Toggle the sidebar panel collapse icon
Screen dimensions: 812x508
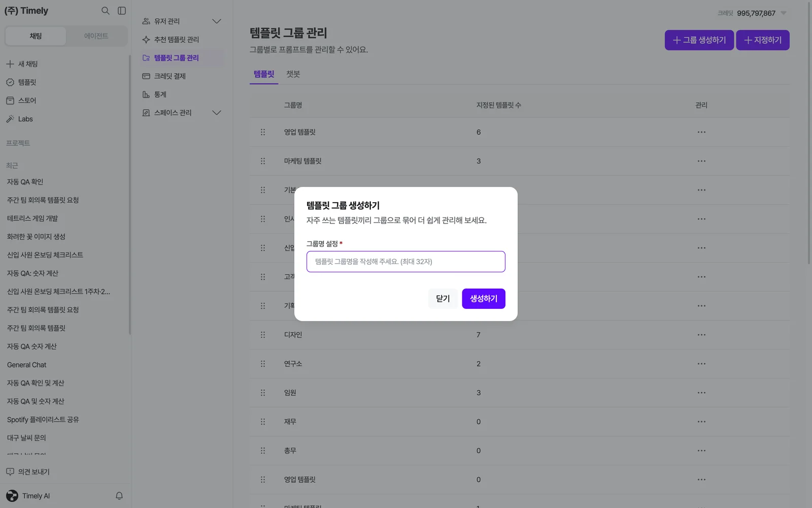122,11
